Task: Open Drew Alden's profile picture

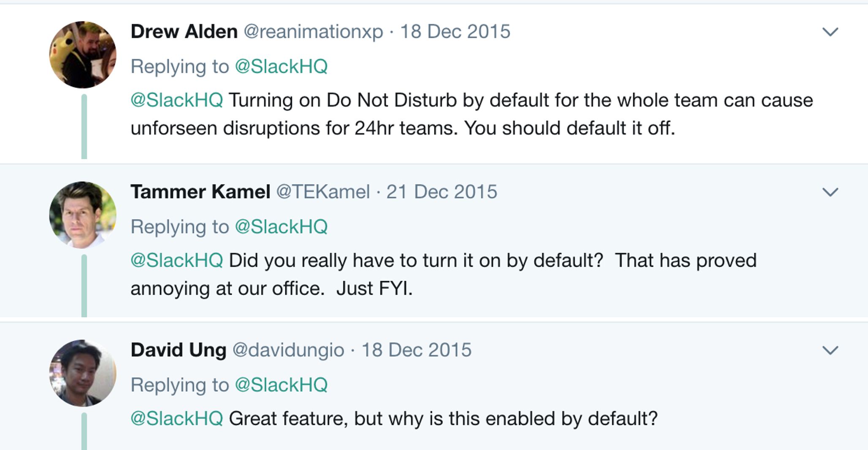Action: (83, 55)
